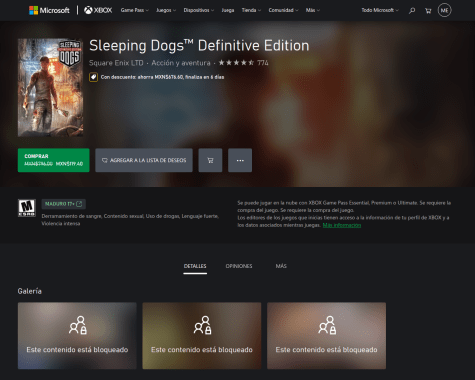Open the Maduro 17+ rating link
Viewport: 475px width, 380px height.
(x=64, y=204)
